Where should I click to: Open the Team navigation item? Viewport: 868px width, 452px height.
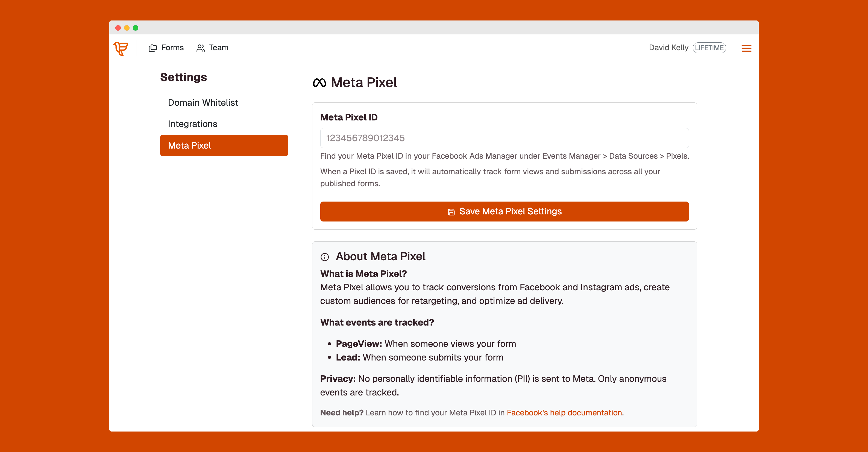[x=218, y=48]
